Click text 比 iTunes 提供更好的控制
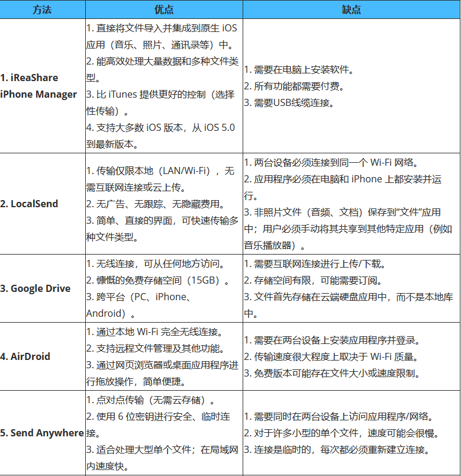This screenshot has width=461, height=476. tap(151, 94)
